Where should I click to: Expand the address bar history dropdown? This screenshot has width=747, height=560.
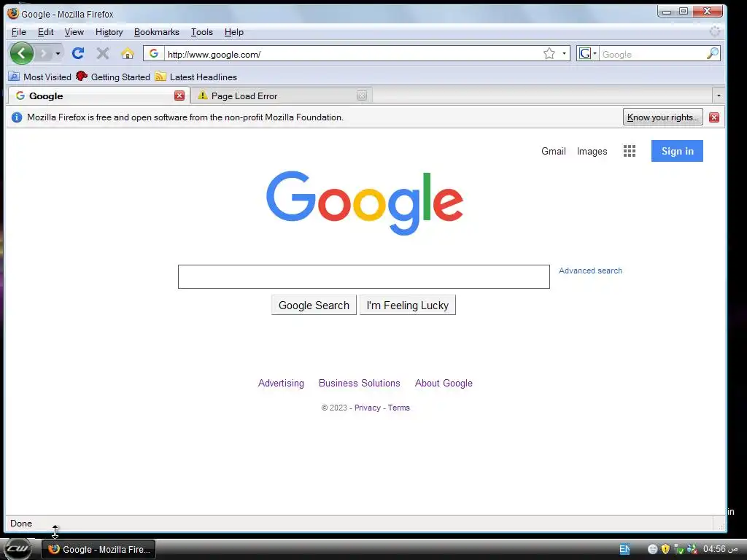(x=564, y=53)
